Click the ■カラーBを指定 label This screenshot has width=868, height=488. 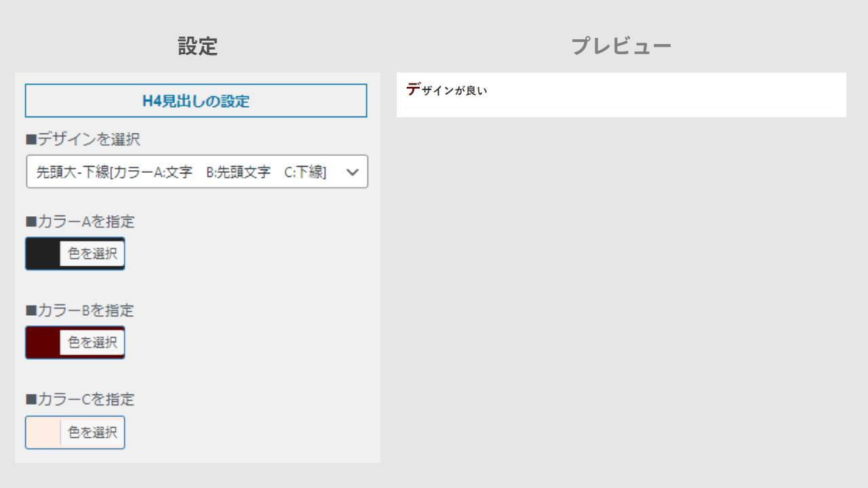point(80,310)
